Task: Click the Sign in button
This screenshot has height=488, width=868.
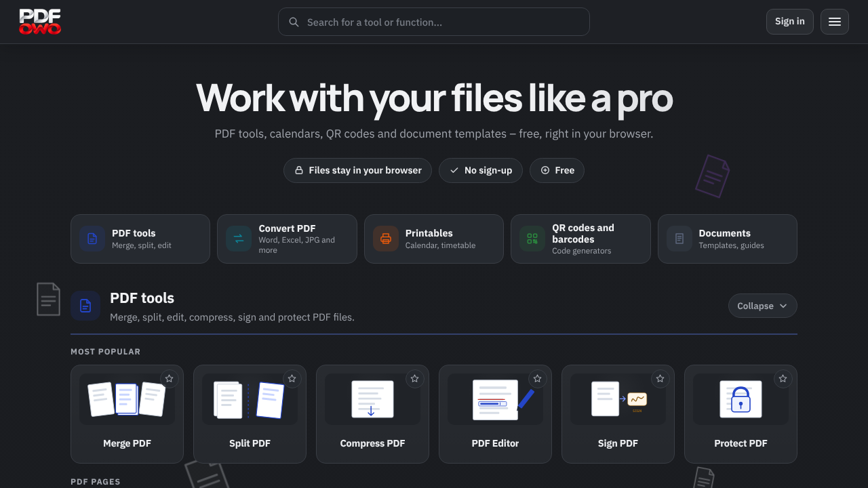Action: coord(790,22)
